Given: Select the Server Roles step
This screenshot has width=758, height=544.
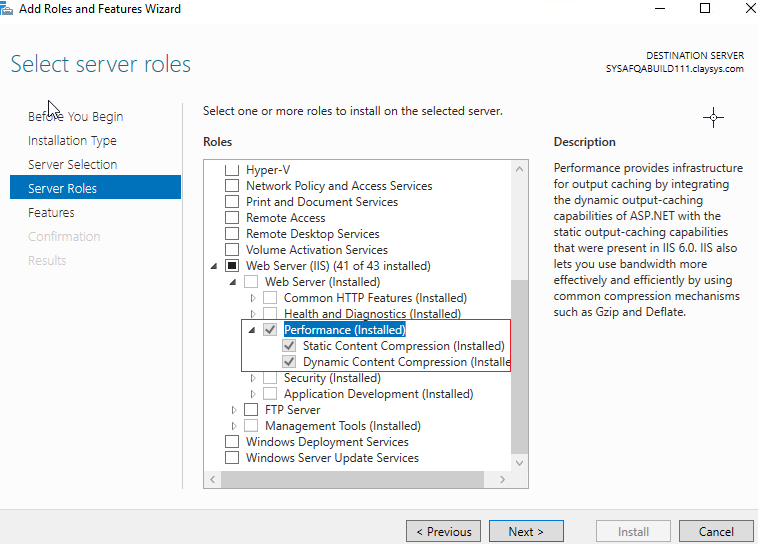Looking at the screenshot, I should click(x=95, y=187).
